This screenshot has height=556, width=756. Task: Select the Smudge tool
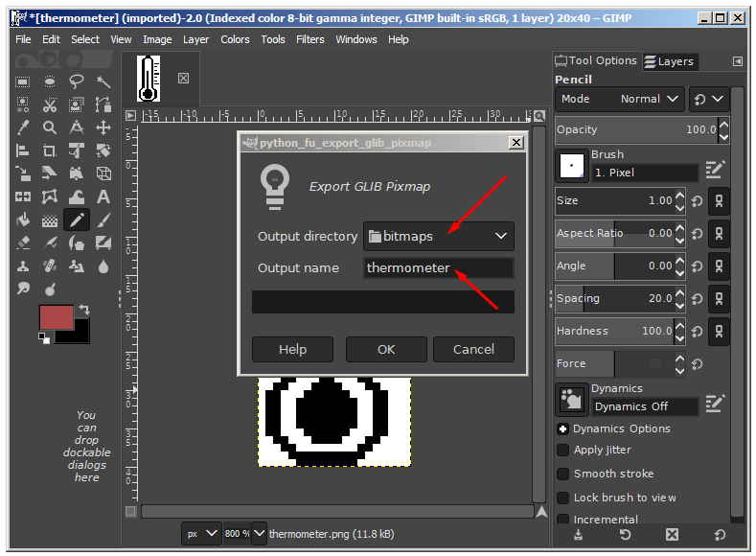[23, 289]
